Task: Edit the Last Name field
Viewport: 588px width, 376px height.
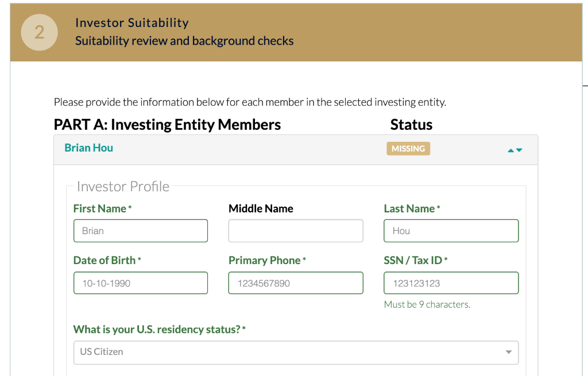Action: [451, 231]
